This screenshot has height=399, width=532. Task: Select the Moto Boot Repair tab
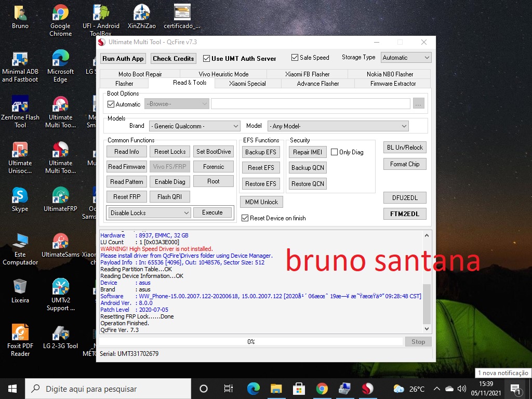click(x=140, y=74)
